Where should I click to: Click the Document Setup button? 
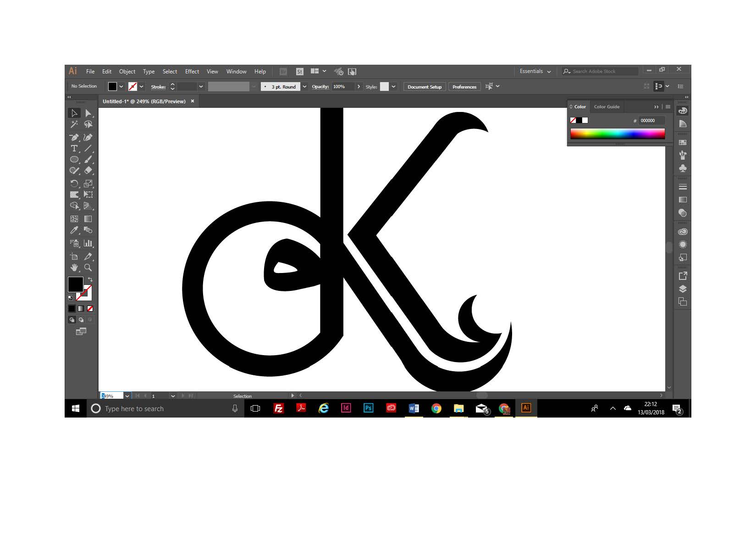click(x=424, y=86)
